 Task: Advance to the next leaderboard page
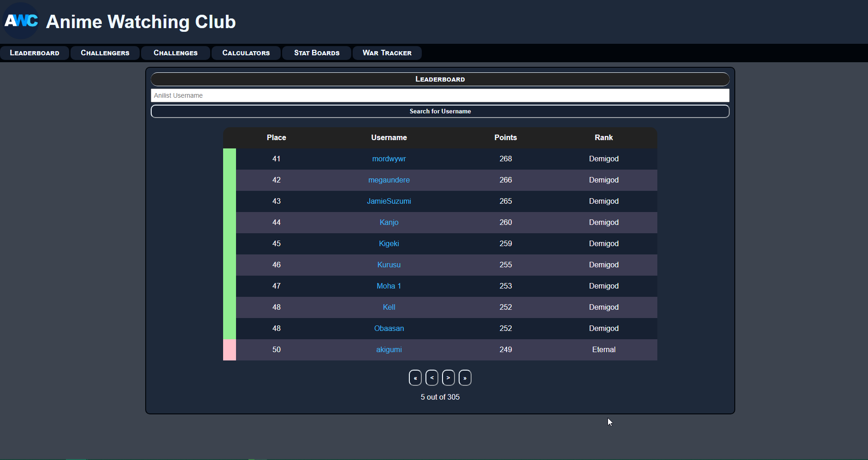tap(448, 378)
